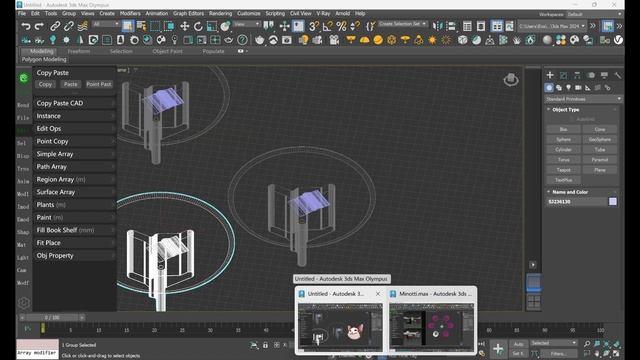Open the Hierarchy panel tab icon
Image resolution: width=640 pixels, height=360 pixels.
[x=577, y=75]
